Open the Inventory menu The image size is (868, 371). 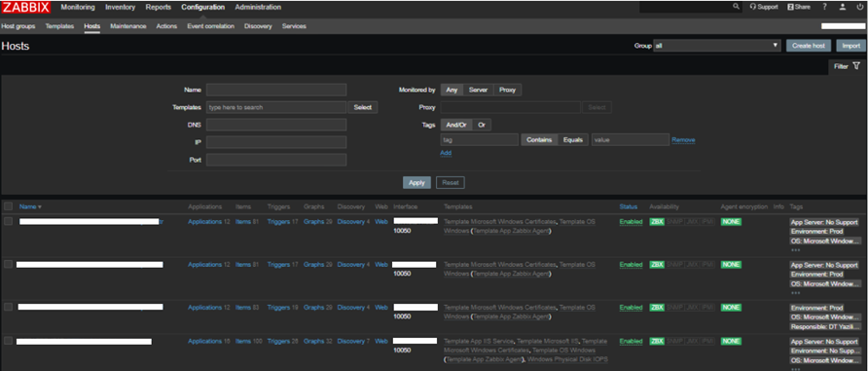pos(120,7)
